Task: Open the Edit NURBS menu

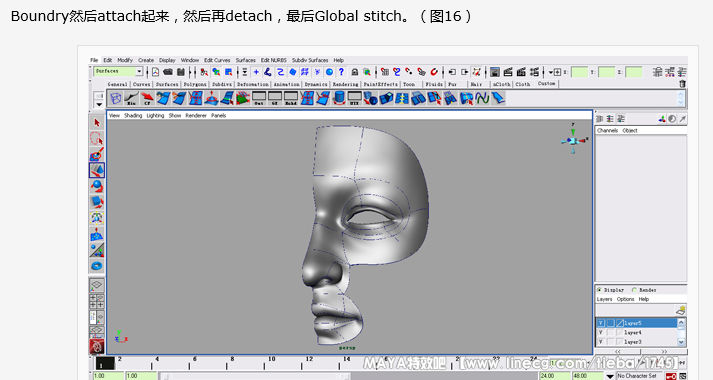Action: (274, 60)
